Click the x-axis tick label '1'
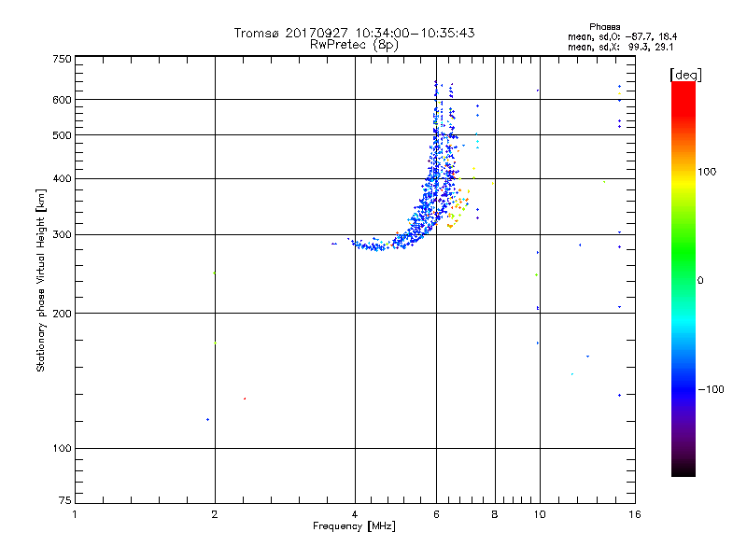The image size is (747, 560). click(x=75, y=514)
